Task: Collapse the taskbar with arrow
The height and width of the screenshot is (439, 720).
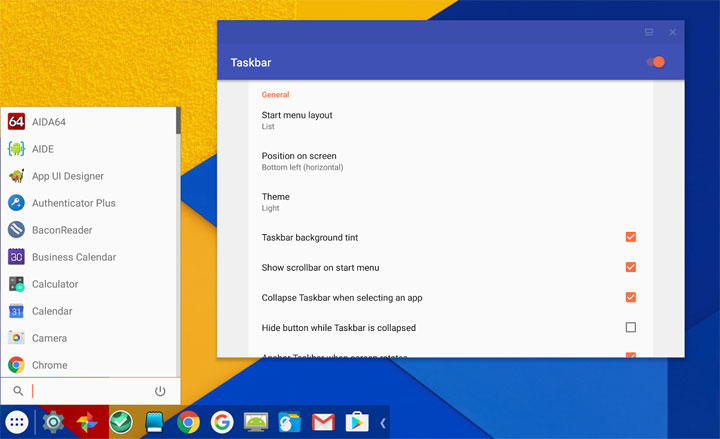Action: pyautogui.click(x=383, y=422)
